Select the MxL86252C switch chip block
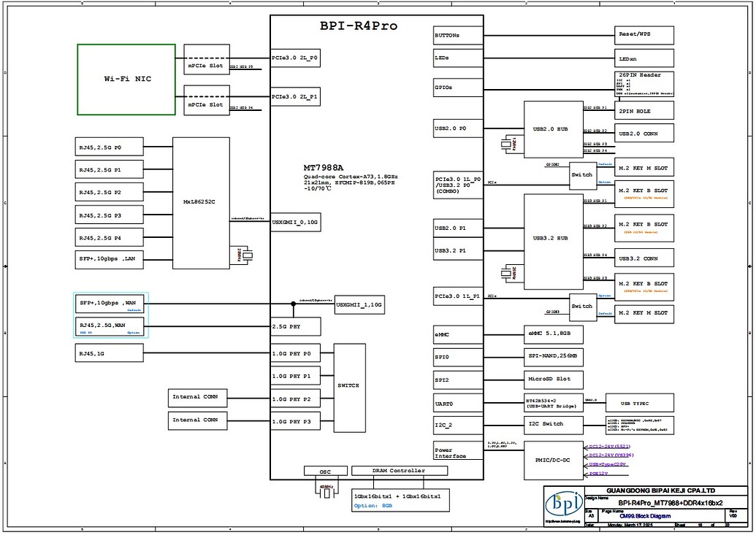The height and width of the screenshot is (535, 756). click(x=199, y=202)
